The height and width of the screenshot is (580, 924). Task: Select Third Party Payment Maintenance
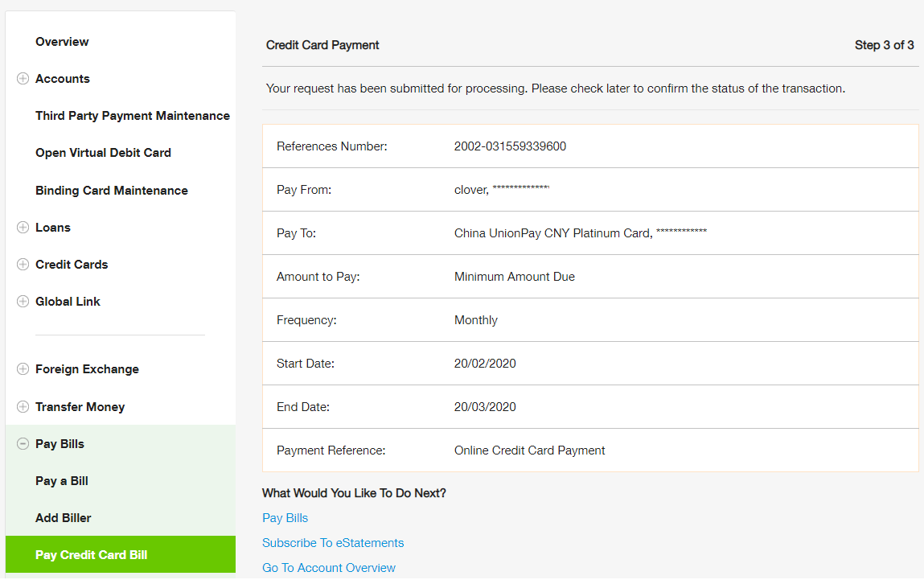[x=133, y=115]
